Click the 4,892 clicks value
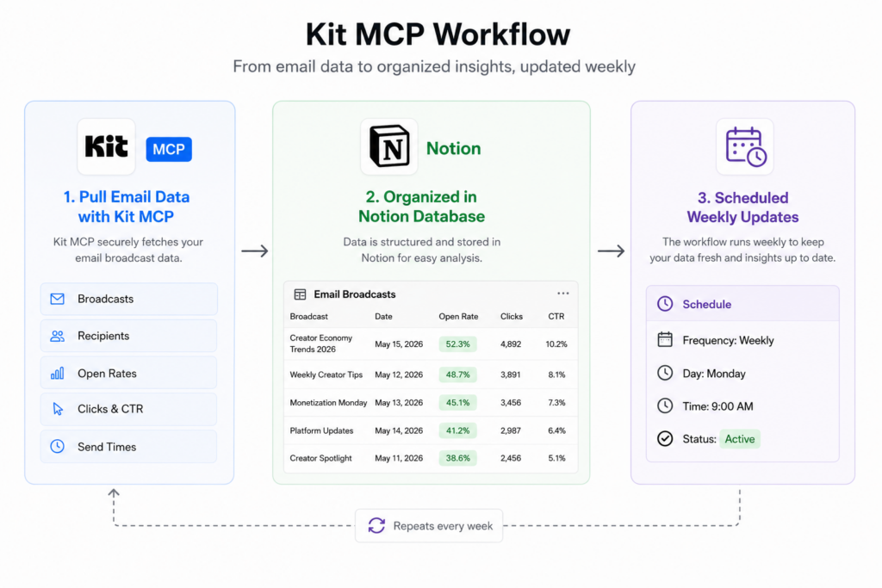The image size is (882, 588). point(511,344)
